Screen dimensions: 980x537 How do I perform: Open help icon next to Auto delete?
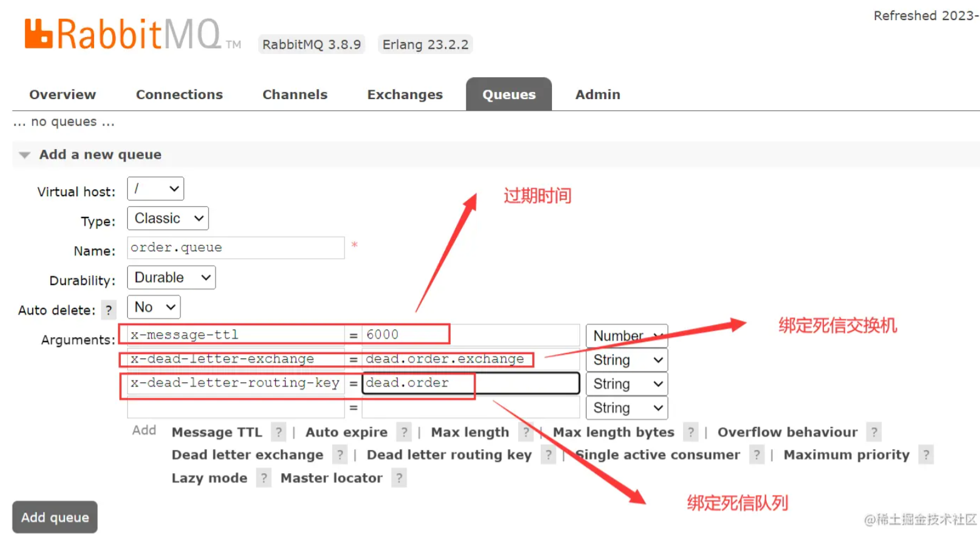pos(109,310)
